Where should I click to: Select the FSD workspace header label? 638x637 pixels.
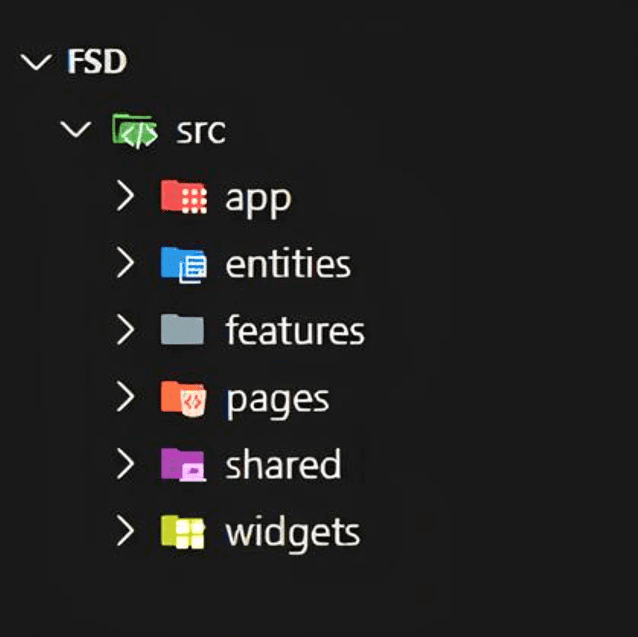point(97,62)
